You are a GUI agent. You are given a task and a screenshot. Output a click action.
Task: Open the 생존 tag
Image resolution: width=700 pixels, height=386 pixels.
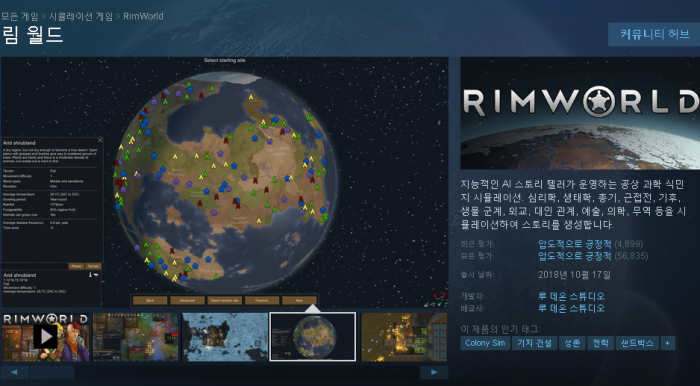[x=572, y=343]
